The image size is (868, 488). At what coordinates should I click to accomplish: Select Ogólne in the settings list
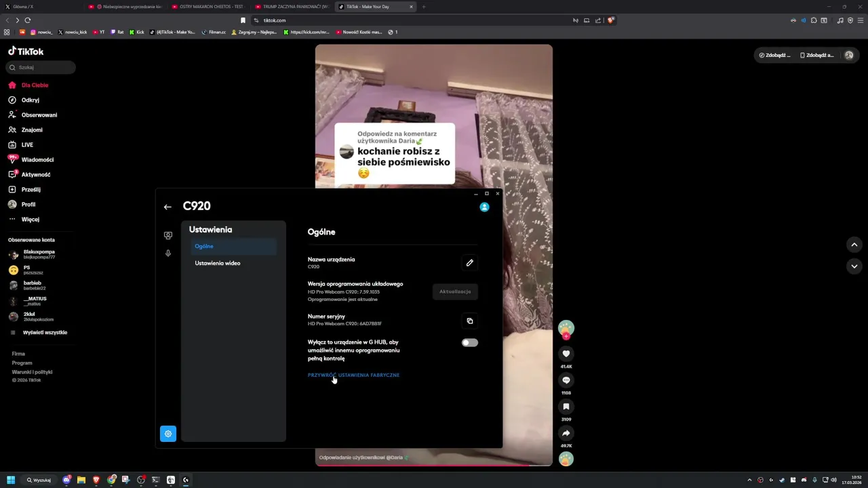tap(233, 246)
